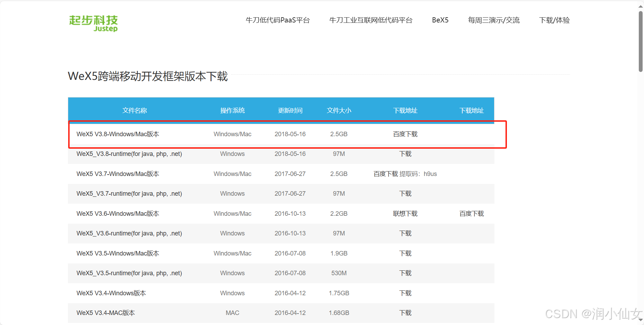Viewport: 644px width, 325px height.
Task: Select the WeX5 V3.4-Windows版本 file name
Action: pos(111,293)
